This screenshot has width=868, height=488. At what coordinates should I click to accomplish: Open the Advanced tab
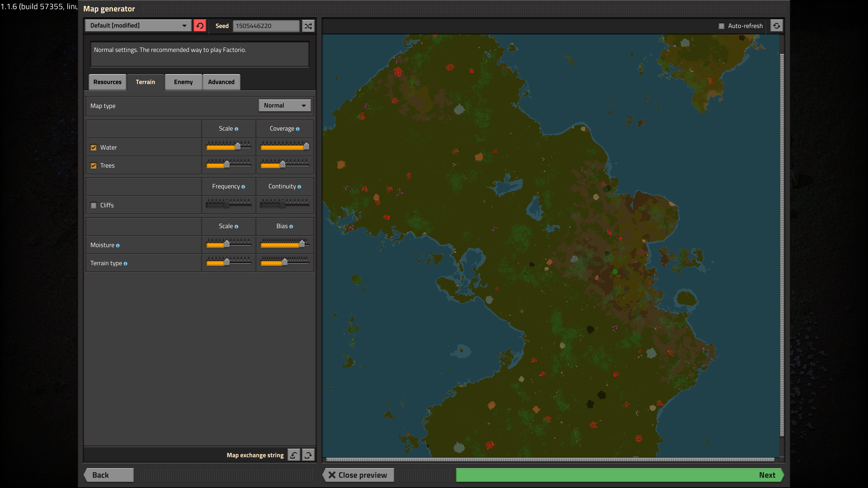221,82
